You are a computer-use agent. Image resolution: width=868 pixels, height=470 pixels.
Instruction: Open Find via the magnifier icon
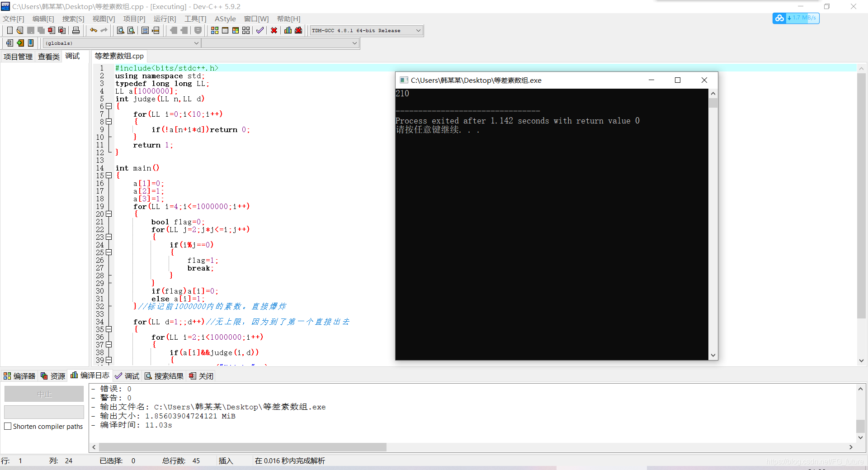(121, 30)
